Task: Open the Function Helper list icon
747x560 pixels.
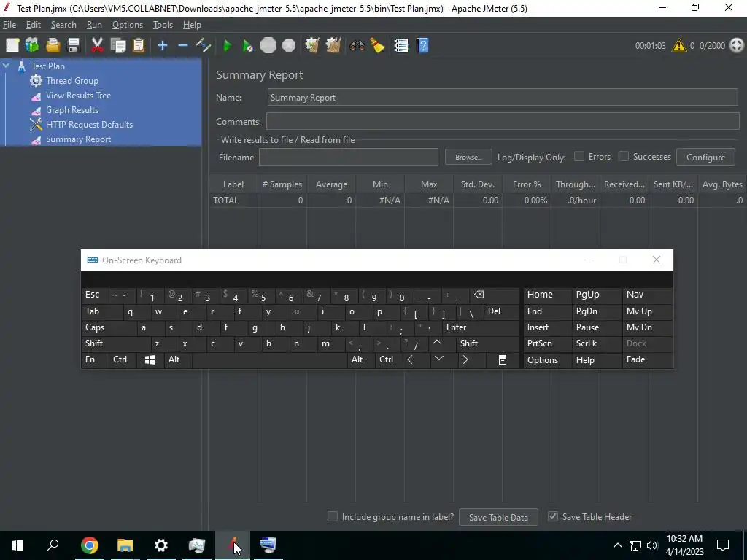Action: [x=401, y=46]
